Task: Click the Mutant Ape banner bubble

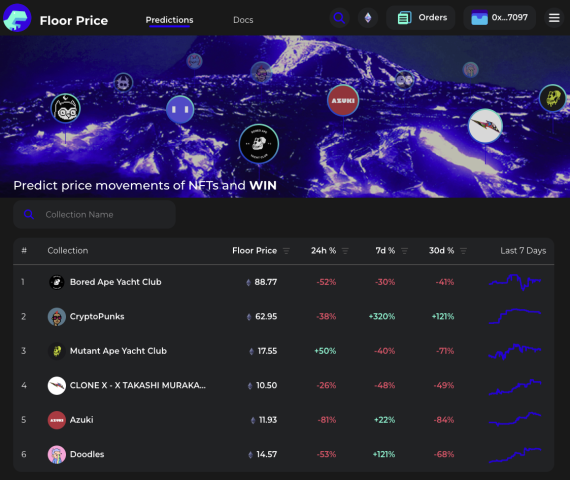Action: (553, 98)
